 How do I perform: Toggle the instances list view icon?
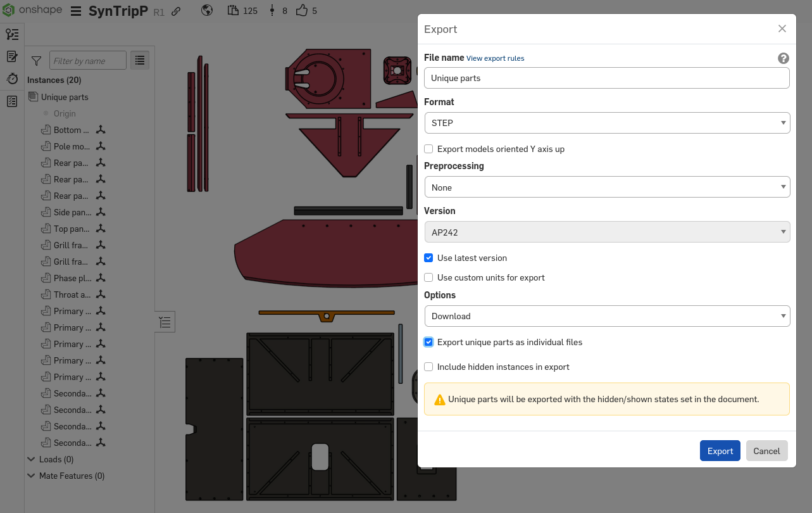pyautogui.click(x=140, y=60)
